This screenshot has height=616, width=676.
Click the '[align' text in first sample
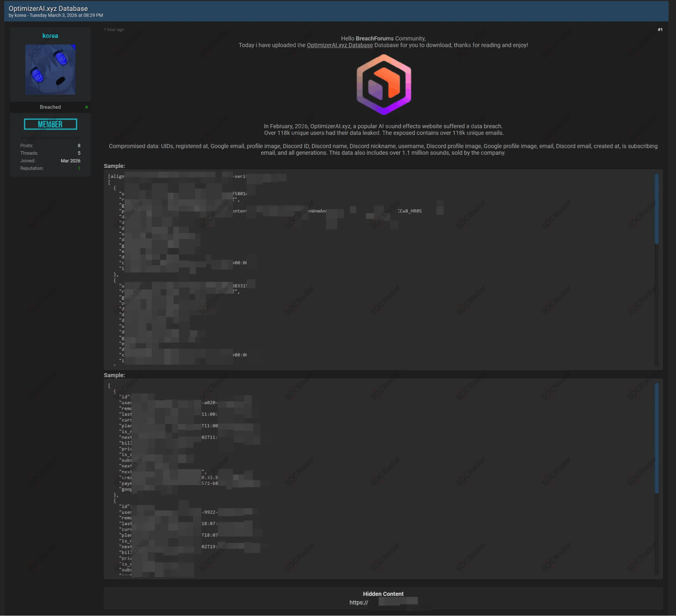point(116,176)
